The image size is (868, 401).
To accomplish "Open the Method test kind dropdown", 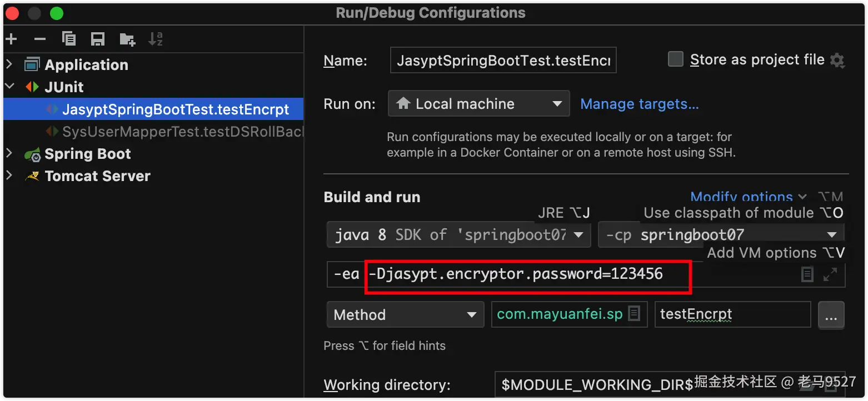I will [x=405, y=315].
